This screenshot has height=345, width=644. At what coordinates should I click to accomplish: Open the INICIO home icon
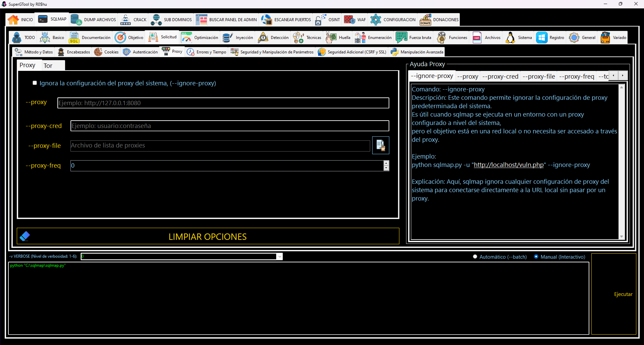tap(13, 20)
